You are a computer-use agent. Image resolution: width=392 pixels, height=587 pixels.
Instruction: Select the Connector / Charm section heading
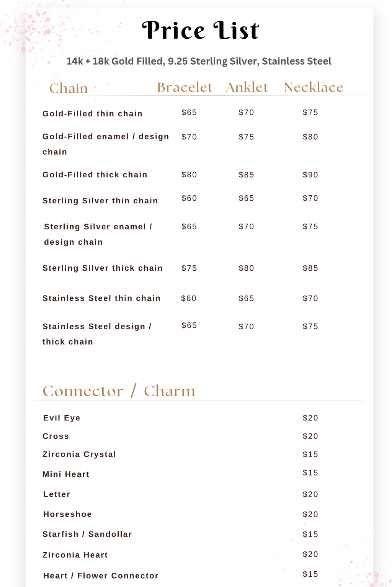(x=119, y=391)
